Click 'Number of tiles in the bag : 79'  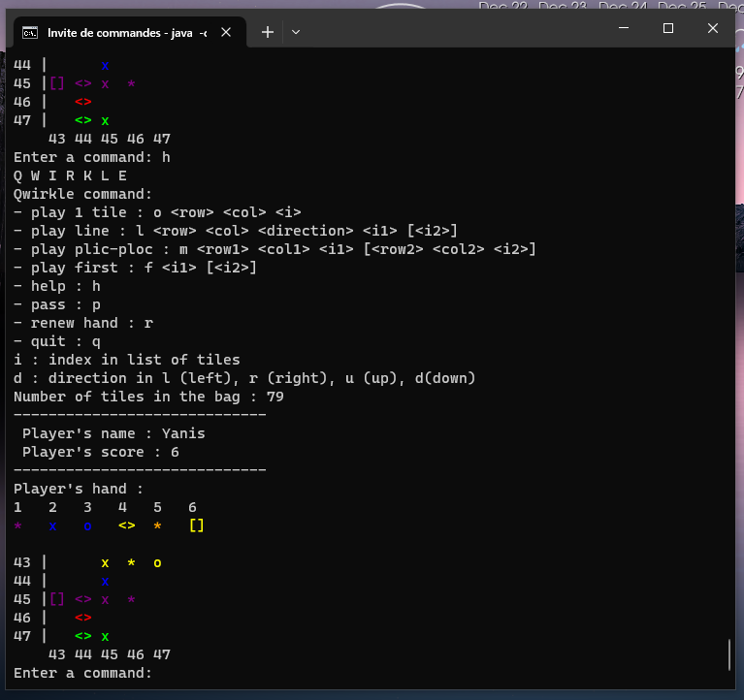point(148,397)
